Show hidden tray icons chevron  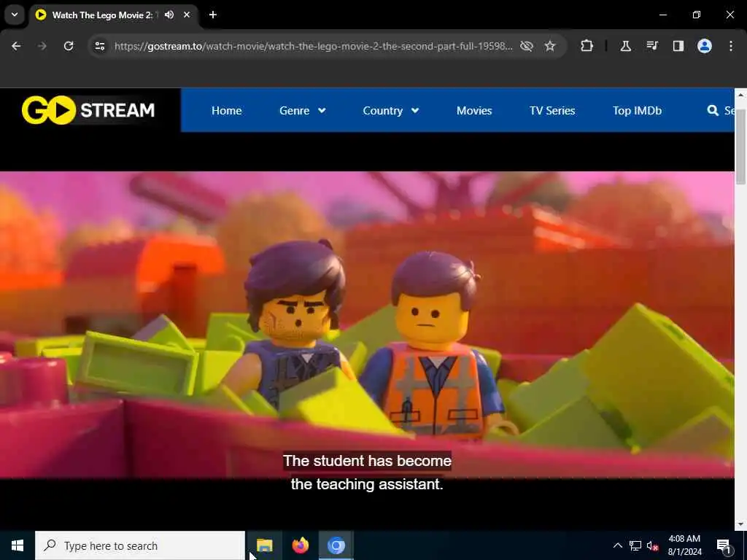point(617,545)
